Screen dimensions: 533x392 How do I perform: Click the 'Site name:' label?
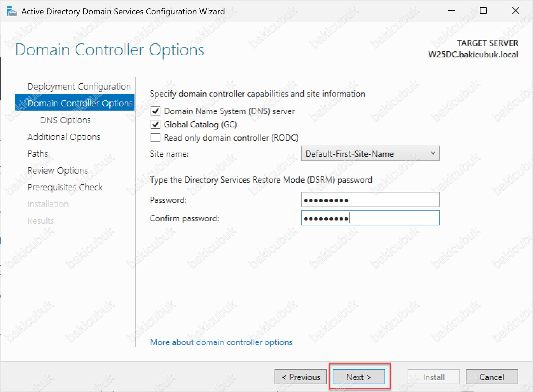pos(169,154)
